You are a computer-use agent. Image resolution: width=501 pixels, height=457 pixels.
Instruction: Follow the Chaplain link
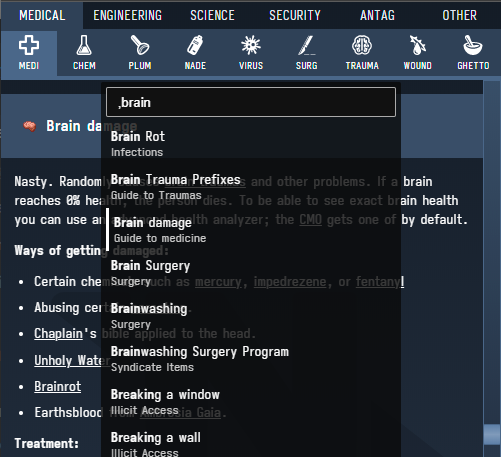[x=58, y=334]
